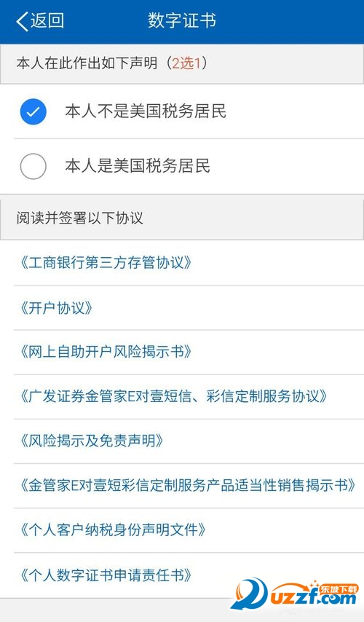
Task: Click the 数字证书 page title
Action: pyautogui.click(x=182, y=20)
